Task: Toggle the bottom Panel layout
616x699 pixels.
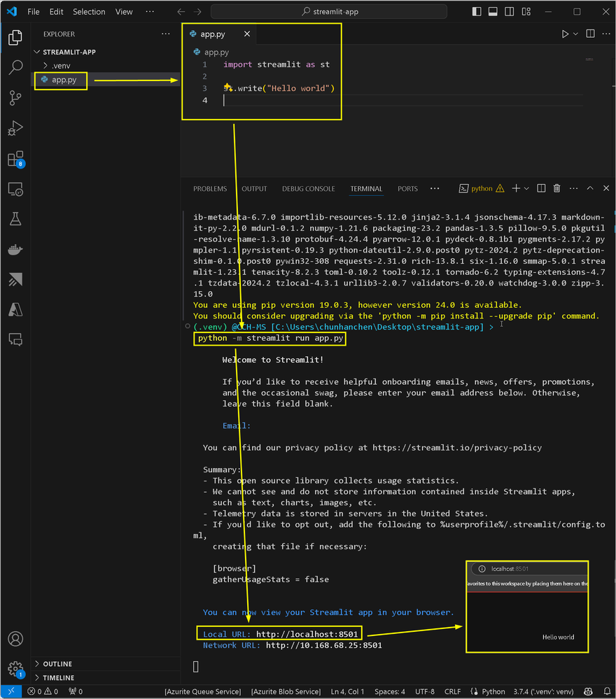Action: 493,12
